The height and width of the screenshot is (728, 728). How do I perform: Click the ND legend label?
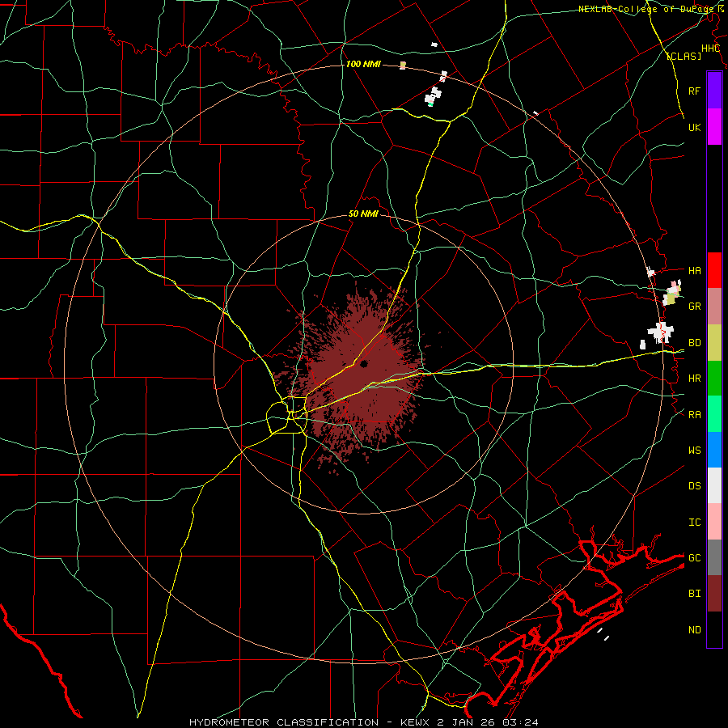tap(694, 630)
